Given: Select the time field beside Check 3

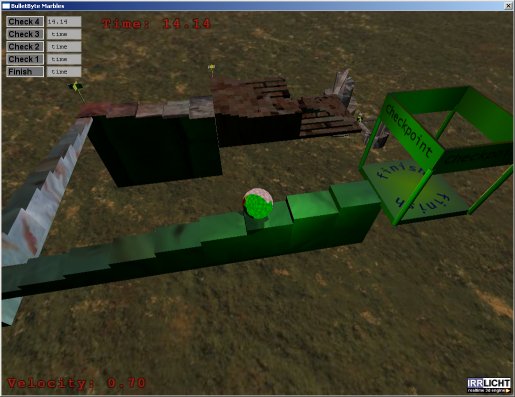Looking at the screenshot, I should 64,34.
